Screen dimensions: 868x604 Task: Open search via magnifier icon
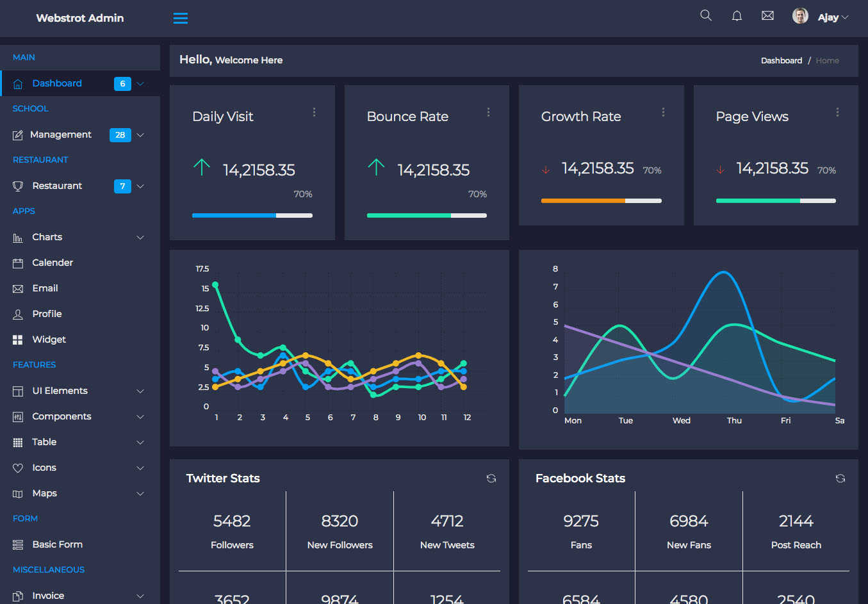pyautogui.click(x=706, y=15)
